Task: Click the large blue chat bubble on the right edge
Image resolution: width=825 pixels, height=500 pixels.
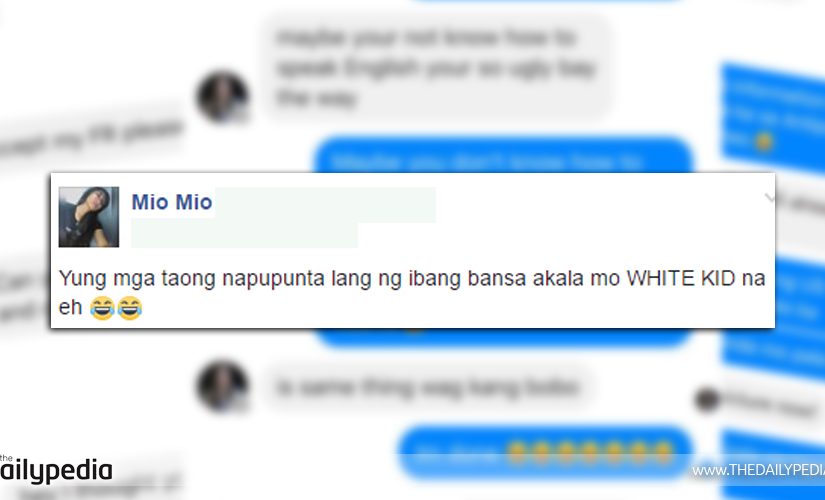Action: pos(773,118)
